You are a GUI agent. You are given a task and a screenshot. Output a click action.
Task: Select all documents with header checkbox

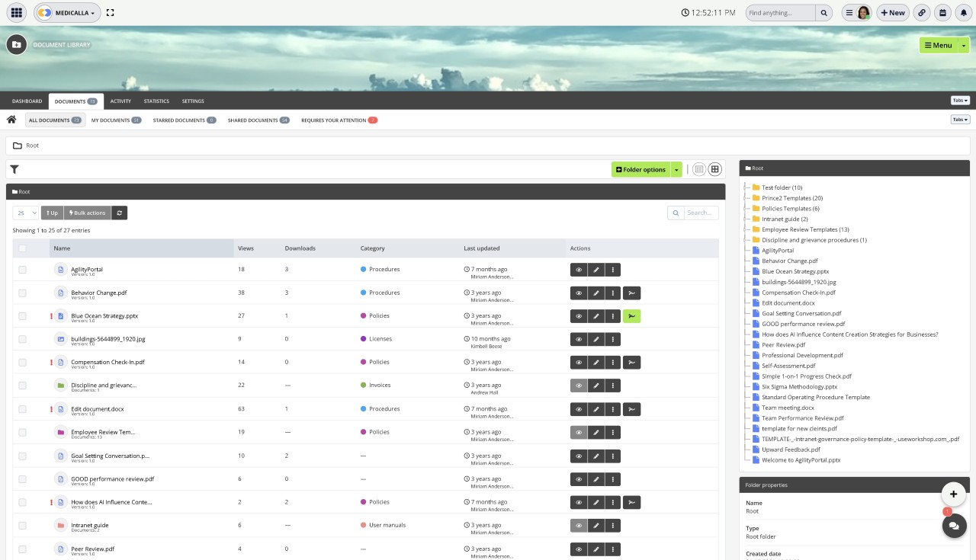click(x=22, y=248)
